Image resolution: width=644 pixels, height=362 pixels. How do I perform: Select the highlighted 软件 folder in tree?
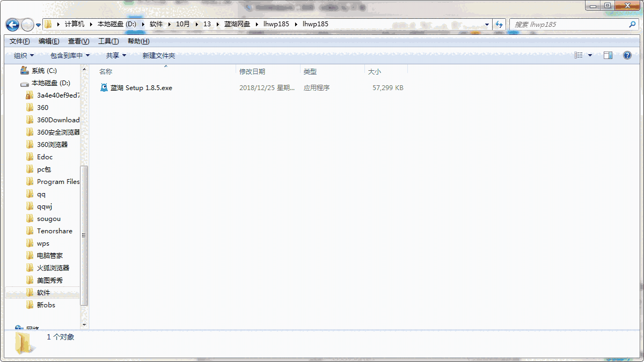42,293
